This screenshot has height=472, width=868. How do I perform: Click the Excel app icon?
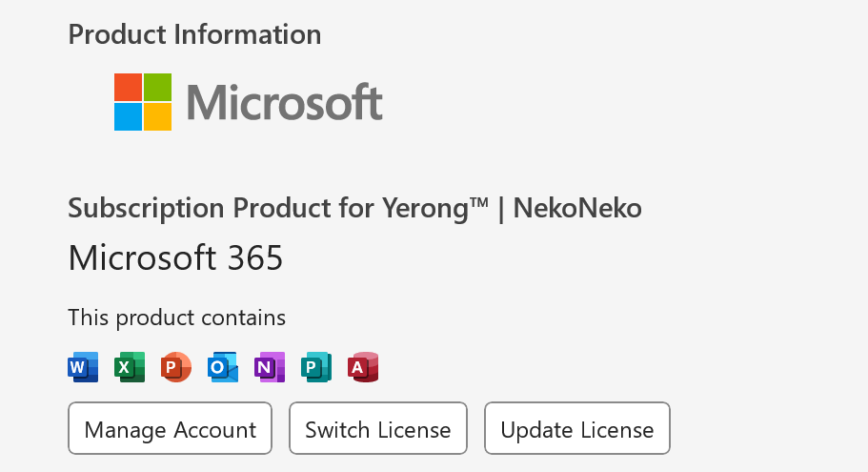point(130,367)
